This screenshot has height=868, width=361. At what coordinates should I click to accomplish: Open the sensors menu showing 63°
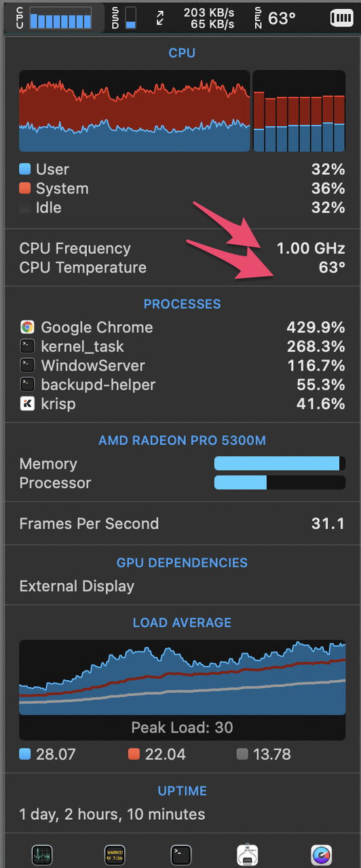(x=275, y=18)
